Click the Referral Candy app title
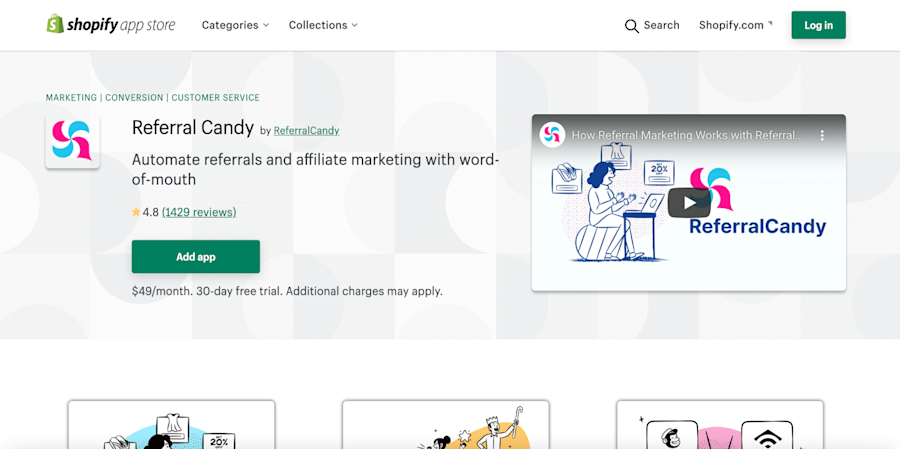 click(193, 127)
